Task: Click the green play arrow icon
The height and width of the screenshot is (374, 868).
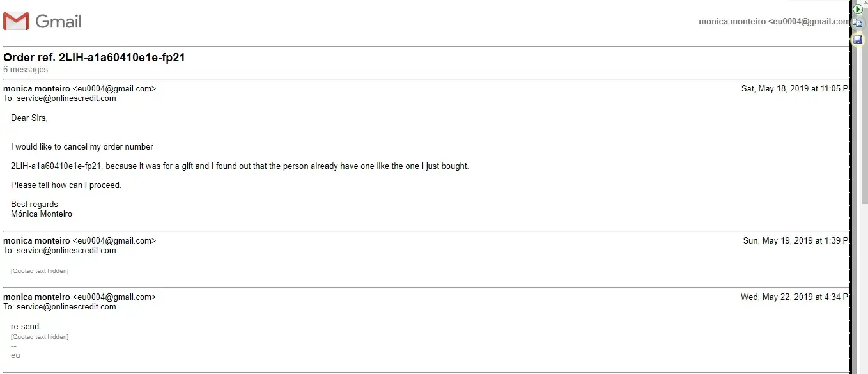Action: pyautogui.click(x=858, y=9)
